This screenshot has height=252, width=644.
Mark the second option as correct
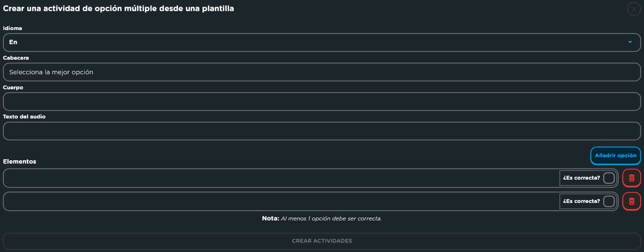tap(609, 201)
